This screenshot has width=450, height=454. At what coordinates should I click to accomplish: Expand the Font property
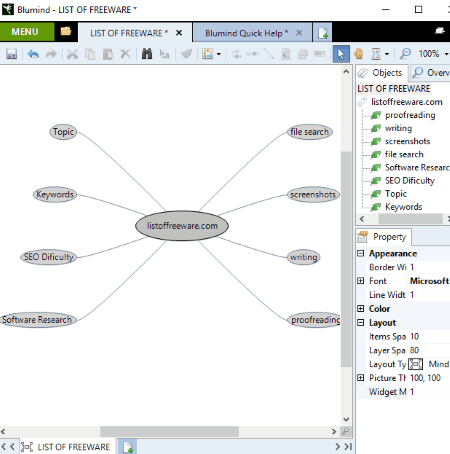[x=360, y=281]
